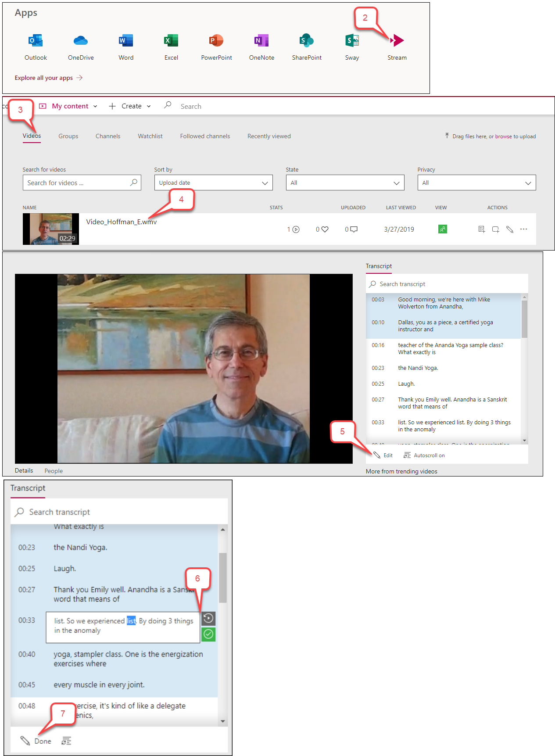The height and width of the screenshot is (756, 555).
Task: Click the Search transcript field in player view
Action: tap(447, 284)
